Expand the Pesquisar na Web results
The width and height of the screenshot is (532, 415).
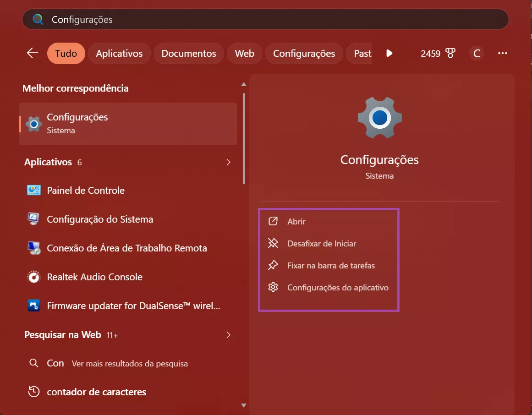(228, 335)
